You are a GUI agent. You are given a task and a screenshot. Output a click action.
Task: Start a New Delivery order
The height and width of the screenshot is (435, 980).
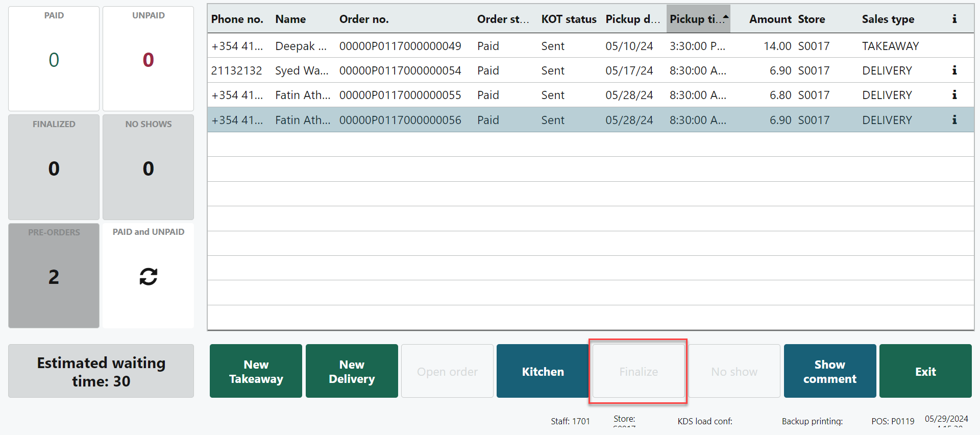352,371
